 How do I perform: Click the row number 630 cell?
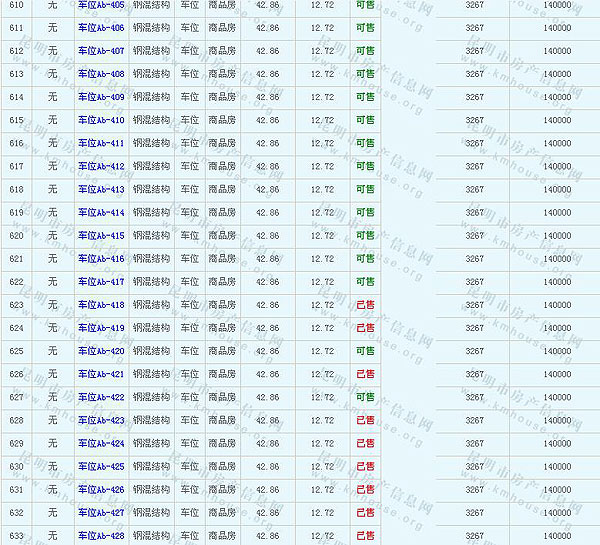tap(16, 466)
